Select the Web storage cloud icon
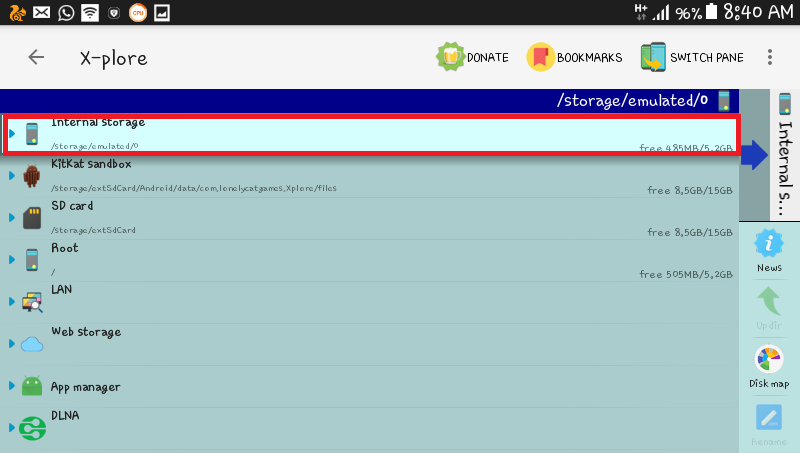This screenshot has height=453, width=800. tap(32, 344)
